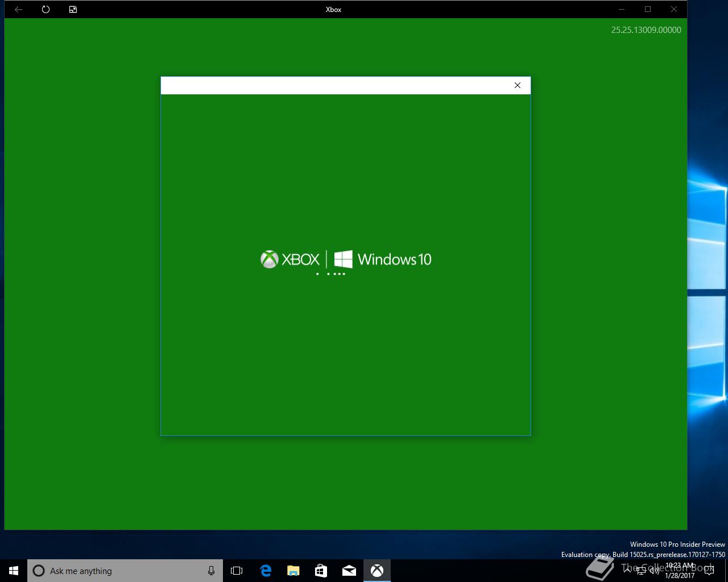Viewport: 728px width, 582px height.
Task: Focus the Ask me anything search box
Action: point(125,571)
